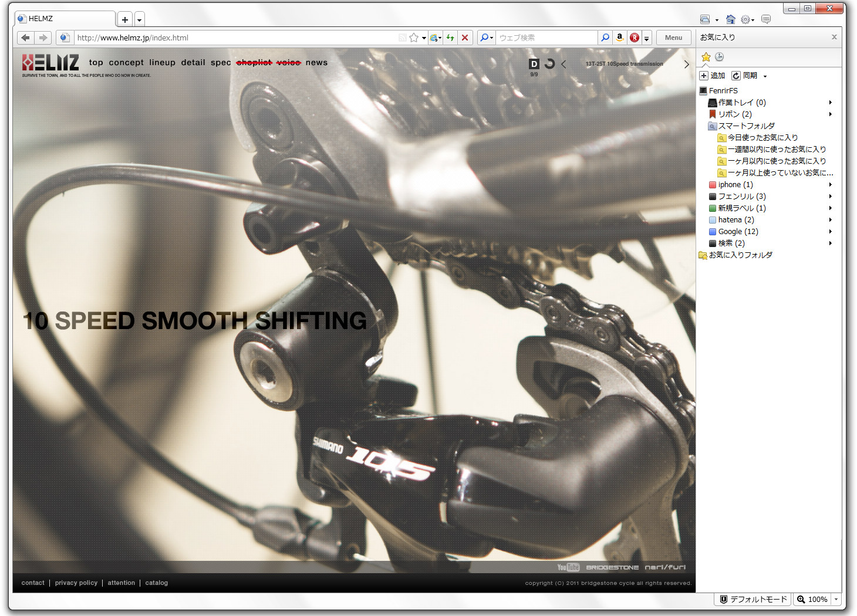Click the attention footer link

[x=122, y=583]
